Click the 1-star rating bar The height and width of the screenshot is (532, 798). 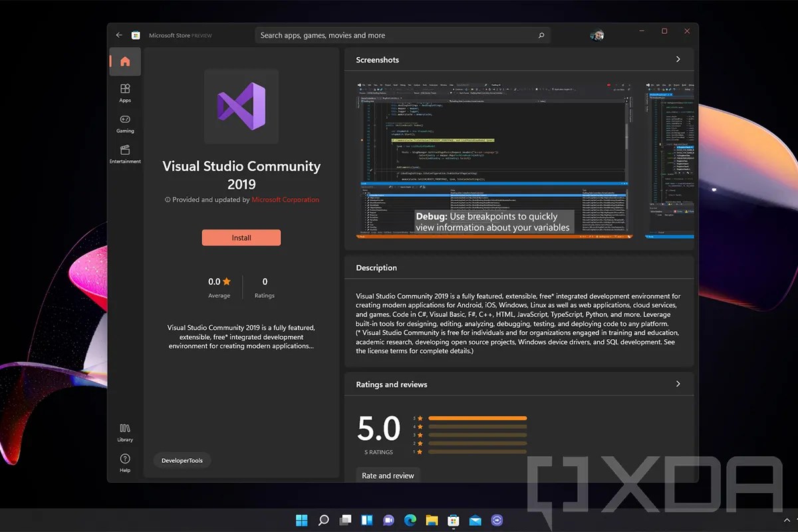click(477, 452)
